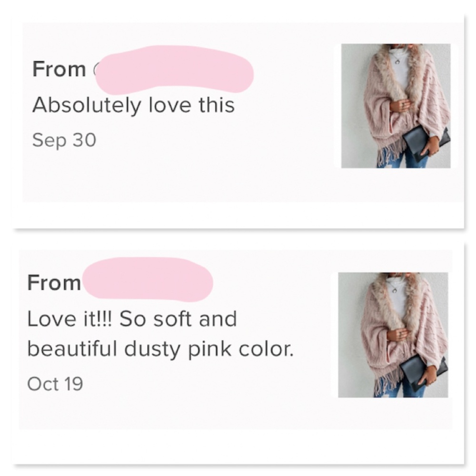Image resolution: width=476 pixels, height=476 pixels.
Task: Click the empty area below the Sep 30 date
Action: pyautogui.click(x=143, y=176)
